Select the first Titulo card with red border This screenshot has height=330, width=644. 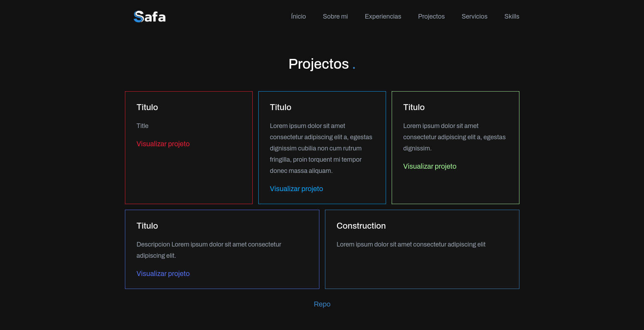tap(188, 147)
